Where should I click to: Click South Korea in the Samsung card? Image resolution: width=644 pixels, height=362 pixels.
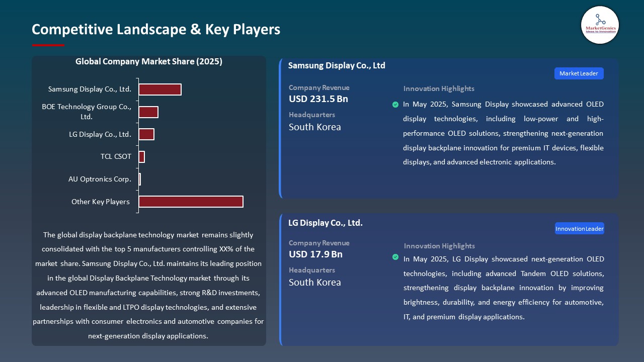pos(315,127)
